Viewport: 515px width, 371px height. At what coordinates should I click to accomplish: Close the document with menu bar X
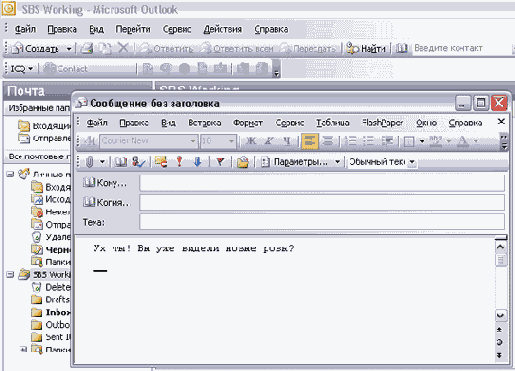coord(501,122)
